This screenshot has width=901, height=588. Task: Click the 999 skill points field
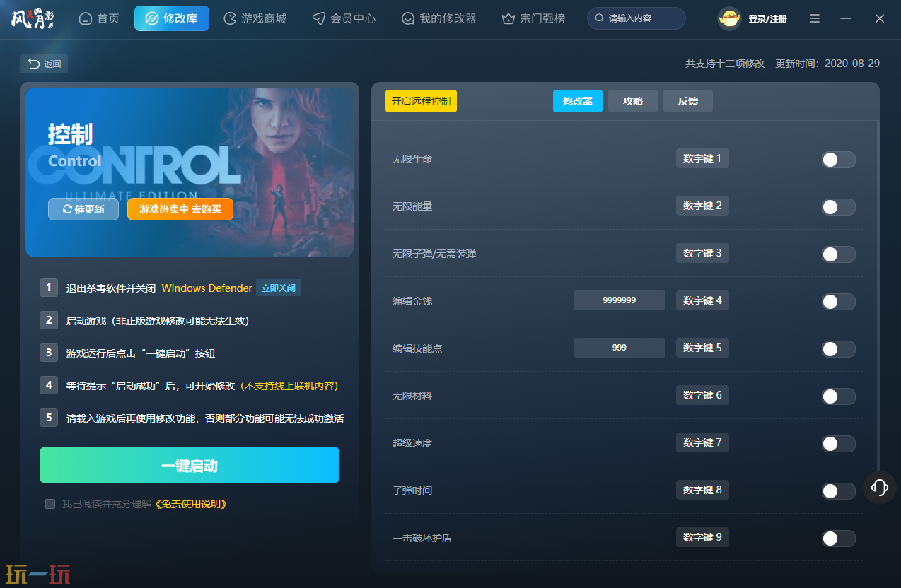(620, 348)
